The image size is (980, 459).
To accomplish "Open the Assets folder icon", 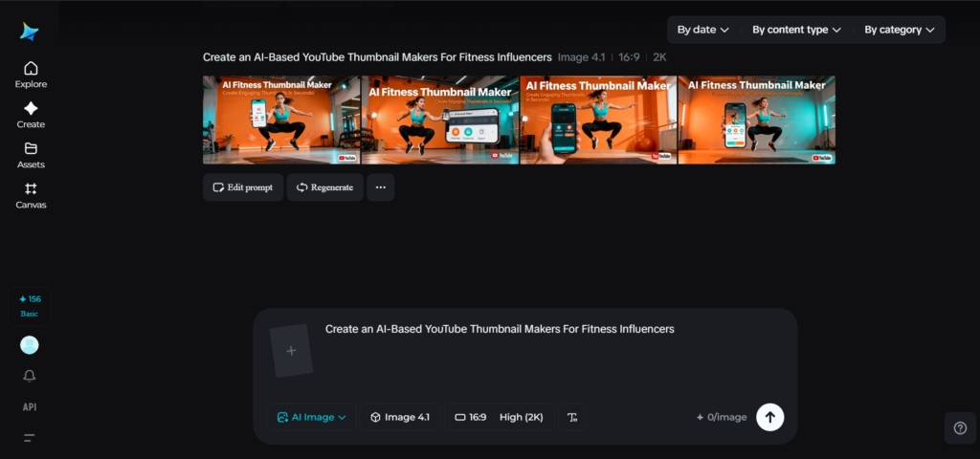I will coord(31,154).
